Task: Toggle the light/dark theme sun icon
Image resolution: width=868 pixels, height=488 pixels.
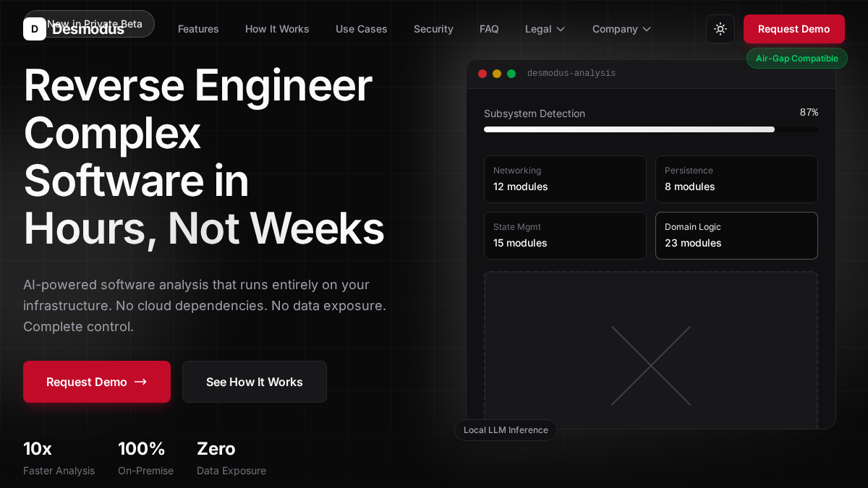Action: point(720,29)
